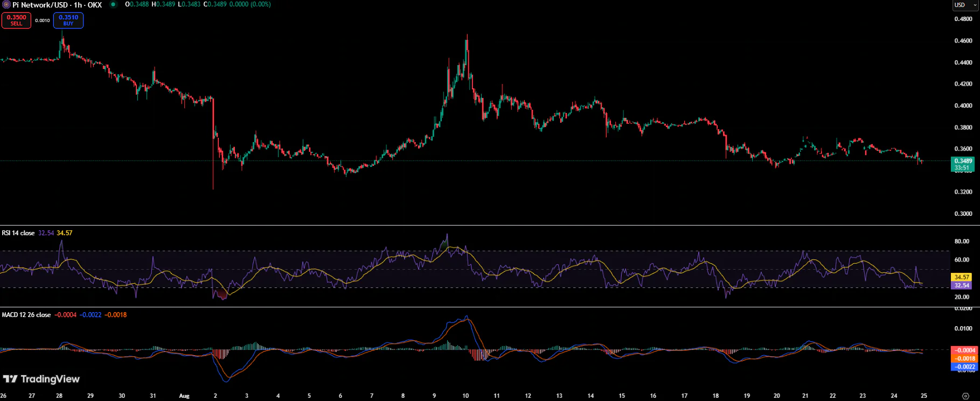980x401 pixels.
Task: Click the 20.00 RSI axis label
Action: coord(962,297)
